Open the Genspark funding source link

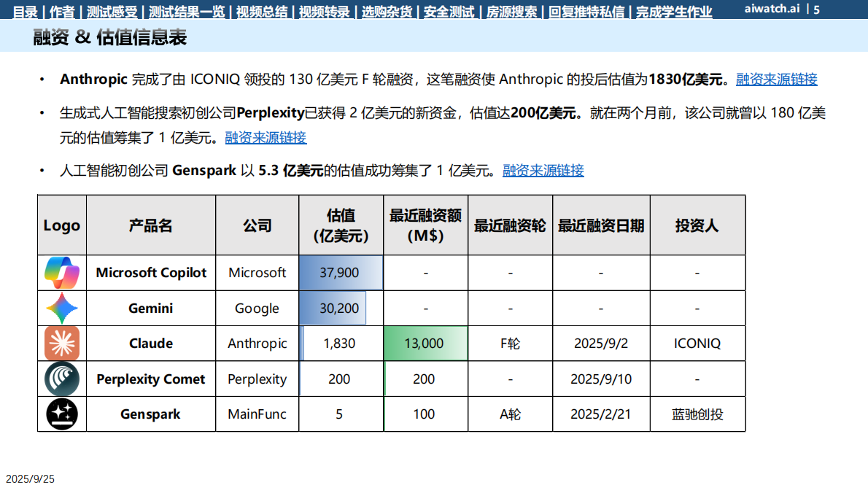coord(543,171)
